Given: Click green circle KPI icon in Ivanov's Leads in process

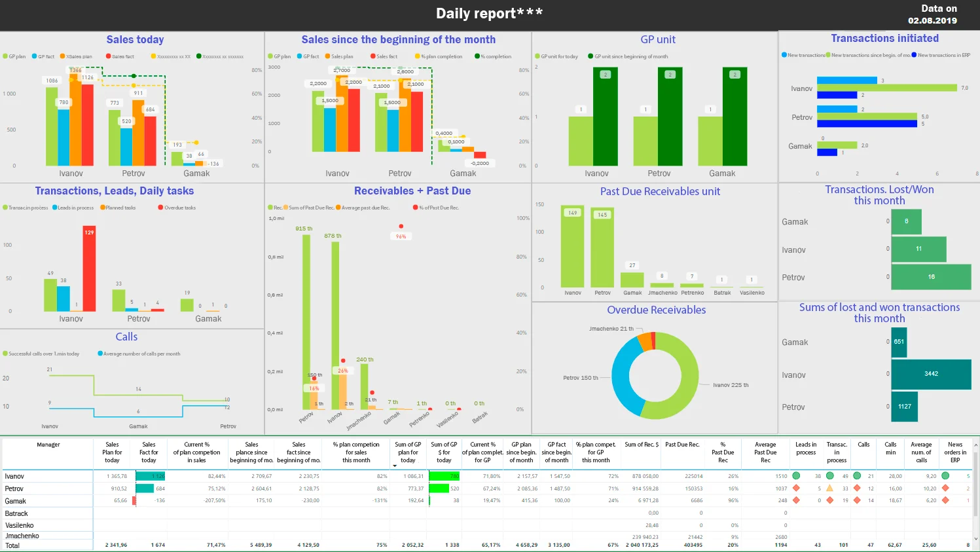Looking at the screenshot, I should coord(797,476).
